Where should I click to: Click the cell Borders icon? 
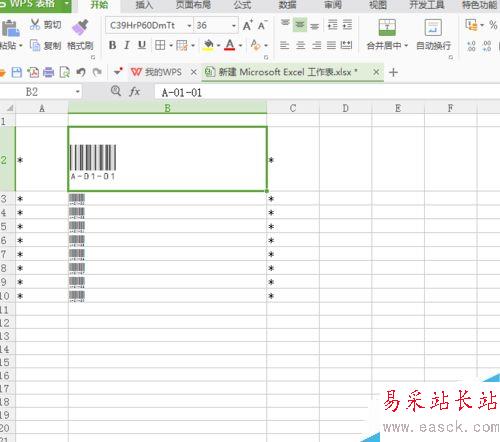[160, 45]
